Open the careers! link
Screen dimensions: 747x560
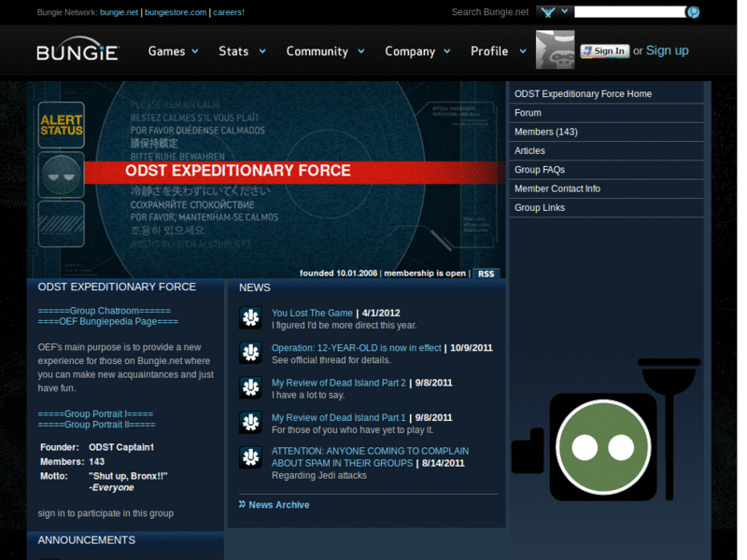pos(229,12)
